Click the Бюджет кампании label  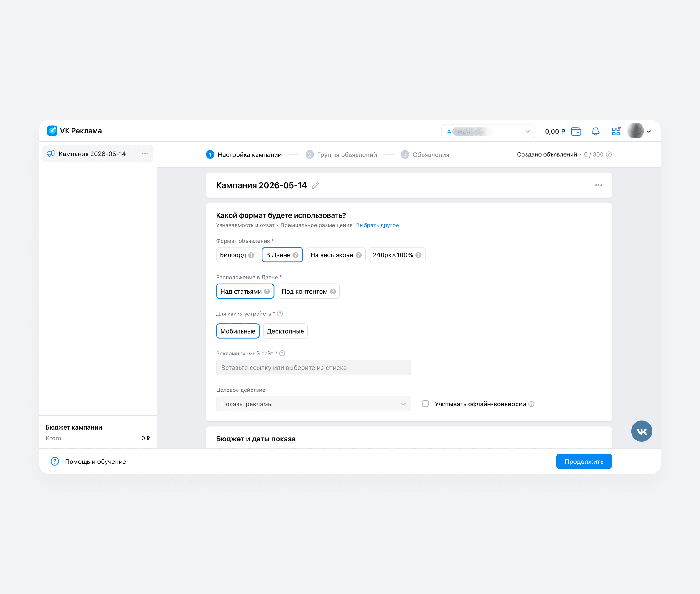tap(74, 427)
